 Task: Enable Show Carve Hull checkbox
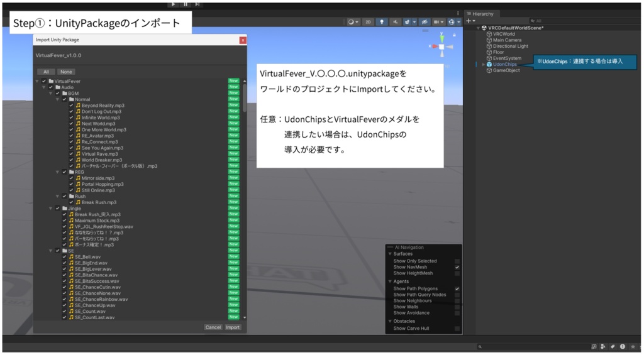click(457, 329)
